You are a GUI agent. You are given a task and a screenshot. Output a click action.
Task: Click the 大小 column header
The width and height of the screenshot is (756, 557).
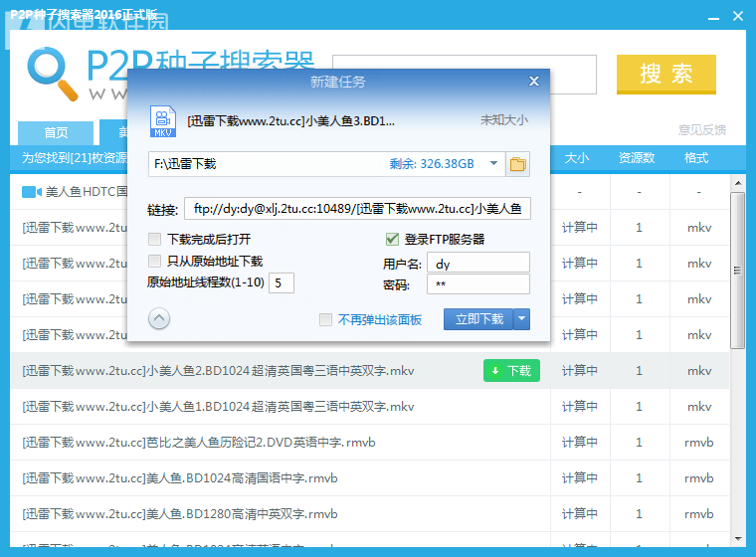click(576, 158)
